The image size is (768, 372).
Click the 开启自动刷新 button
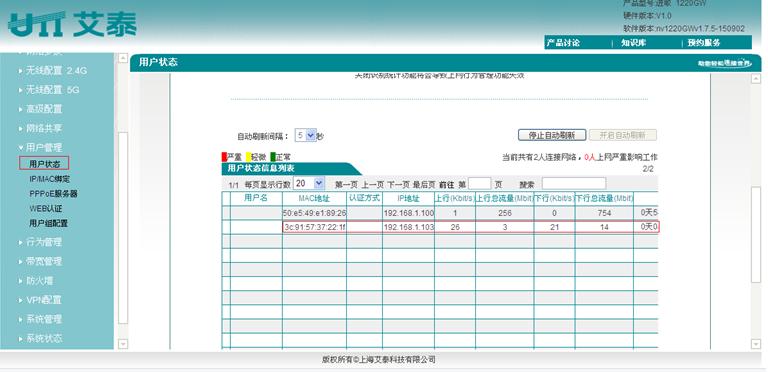click(623, 136)
